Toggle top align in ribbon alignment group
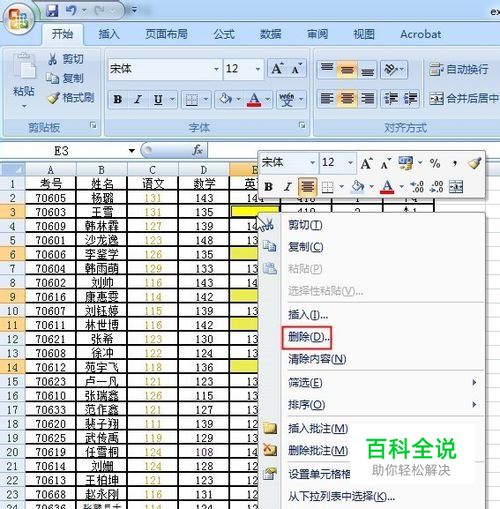 click(x=327, y=69)
